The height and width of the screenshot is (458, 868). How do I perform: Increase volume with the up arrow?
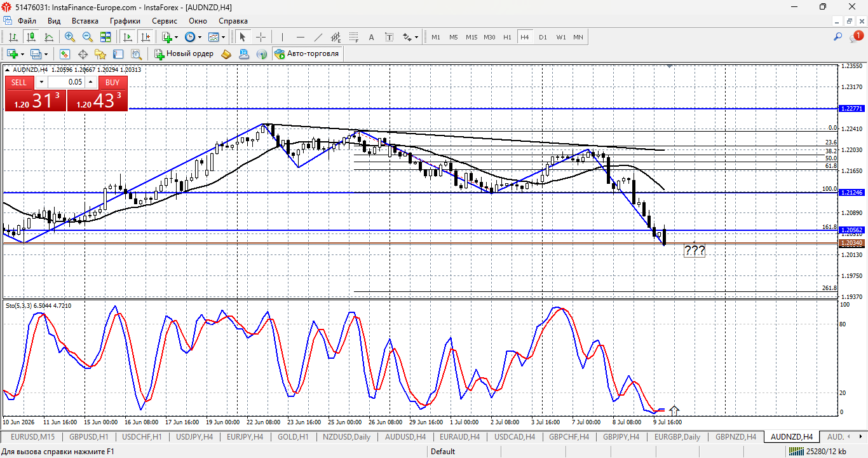[91, 82]
